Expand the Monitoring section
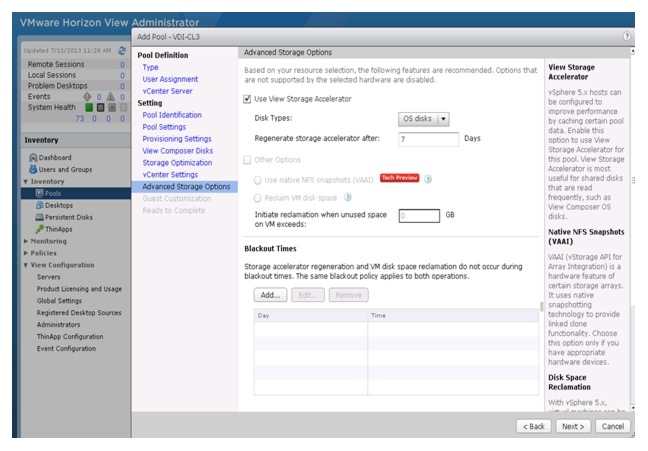The image size is (648, 451). tap(26, 241)
